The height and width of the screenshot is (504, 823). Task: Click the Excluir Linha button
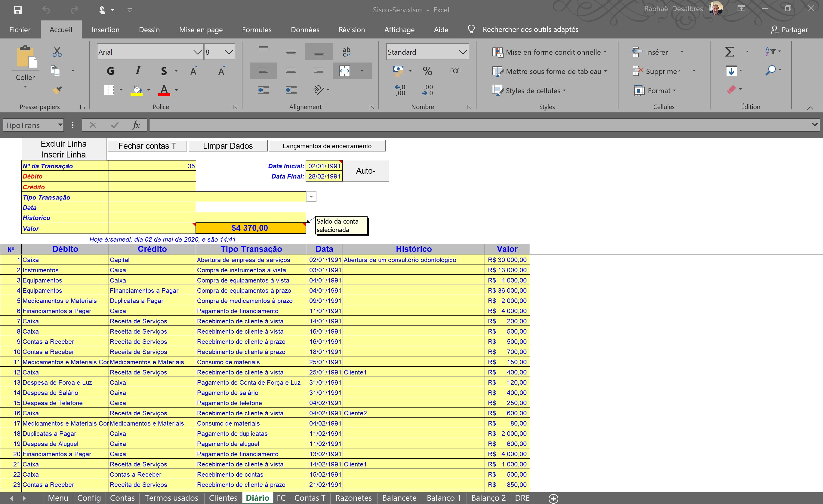click(x=64, y=144)
